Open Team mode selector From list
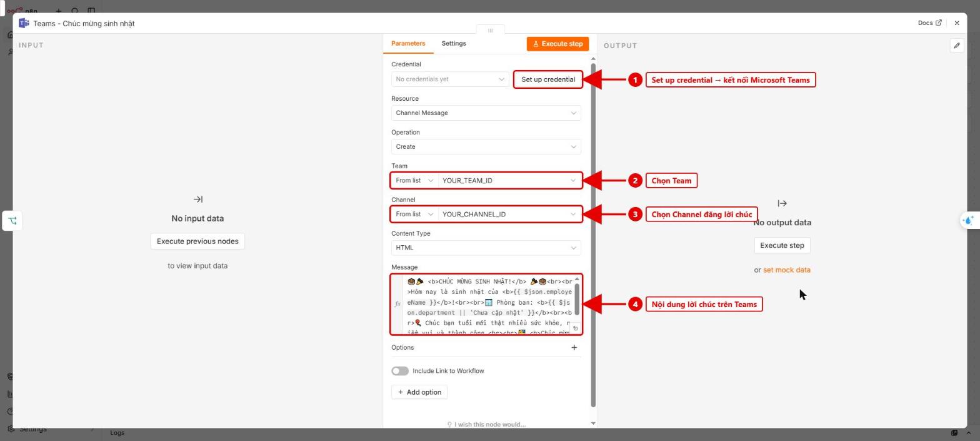 (414, 180)
